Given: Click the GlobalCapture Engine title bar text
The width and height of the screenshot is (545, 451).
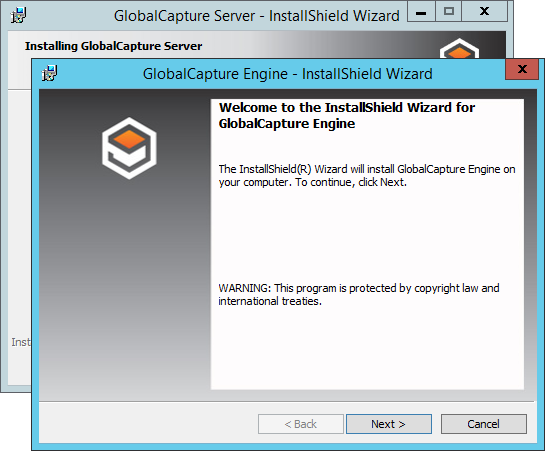Looking at the screenshot, I should click(x=287, y=74).
